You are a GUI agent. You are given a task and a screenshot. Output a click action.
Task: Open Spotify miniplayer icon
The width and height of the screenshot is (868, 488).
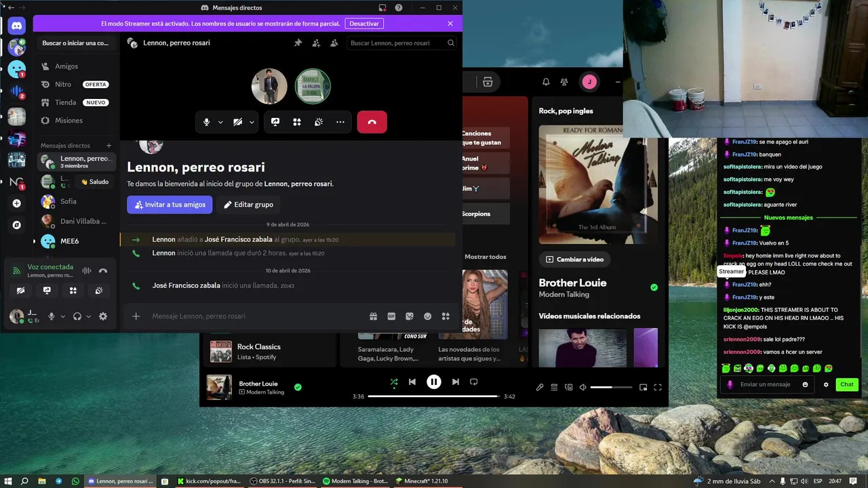pyautogui.click(x=643, y=387)
